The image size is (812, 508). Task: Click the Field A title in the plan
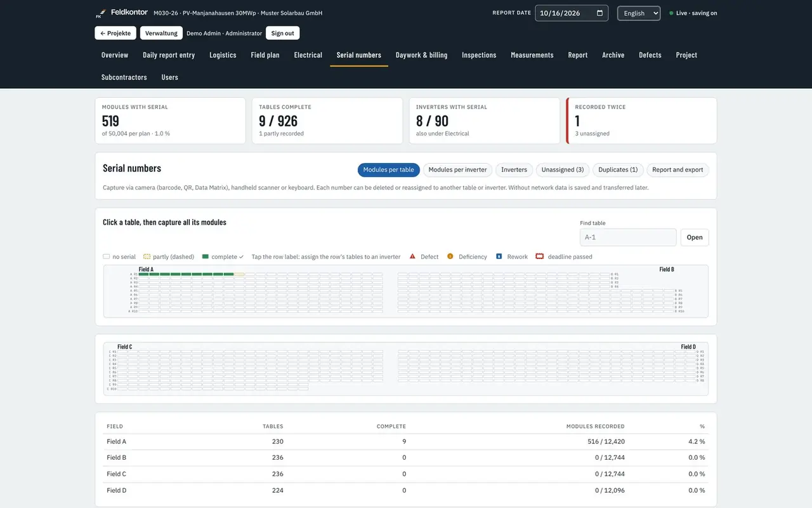[x=146, y=269]
